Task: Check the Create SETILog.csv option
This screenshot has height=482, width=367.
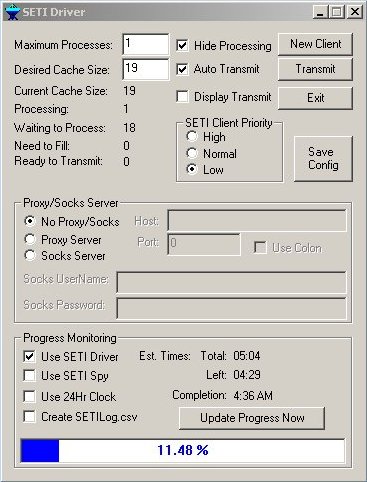Action: click(x=30, y=417)
